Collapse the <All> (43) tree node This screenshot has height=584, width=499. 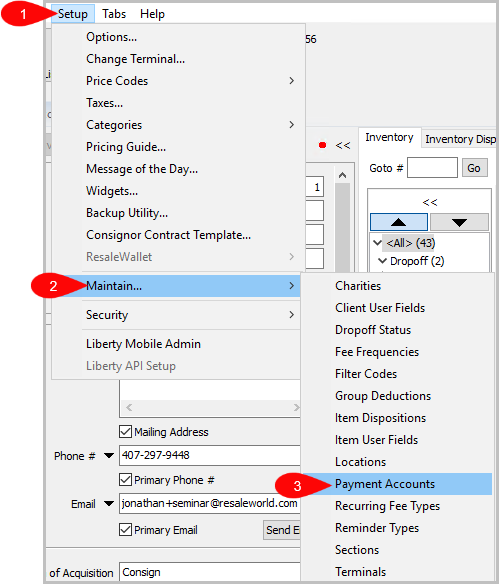[x=377, y=243]
